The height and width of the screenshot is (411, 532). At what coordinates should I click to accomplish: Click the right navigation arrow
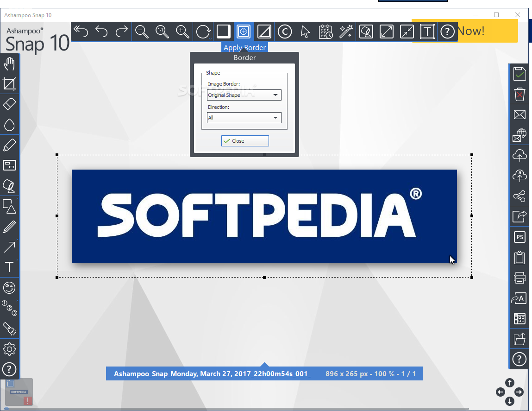point(519,392)
